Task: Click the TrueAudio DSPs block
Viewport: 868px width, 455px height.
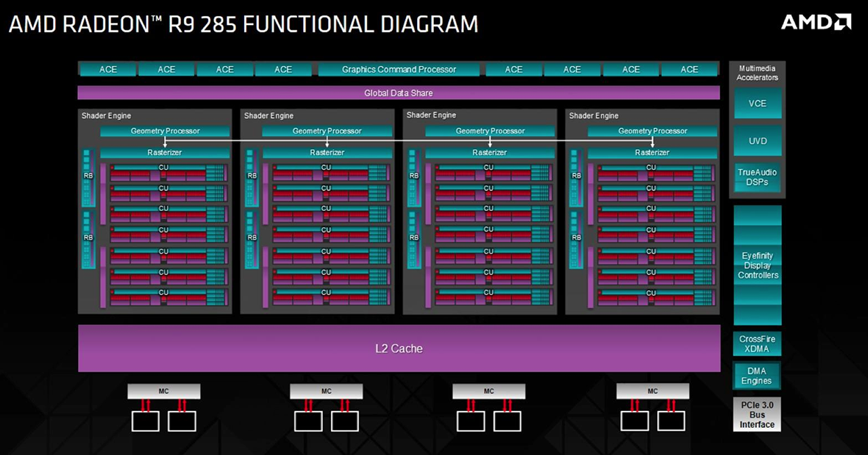Action: click(757, 177)
